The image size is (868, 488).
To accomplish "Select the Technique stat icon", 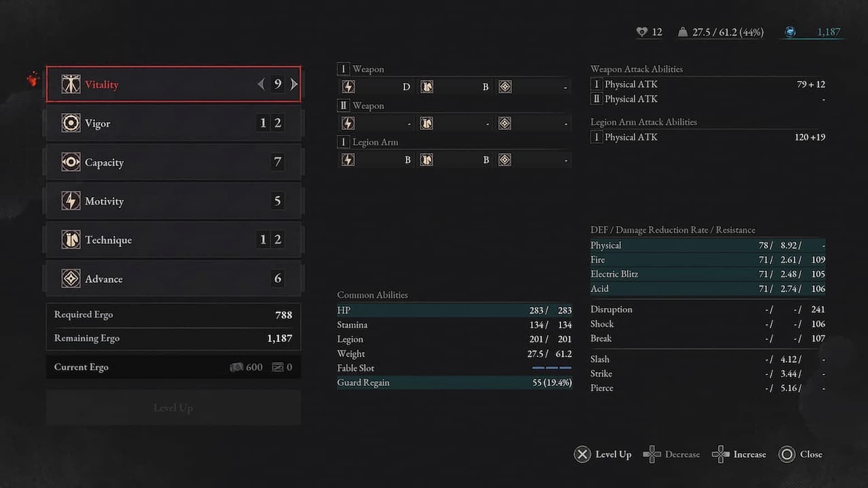I will tap(69, 239).
